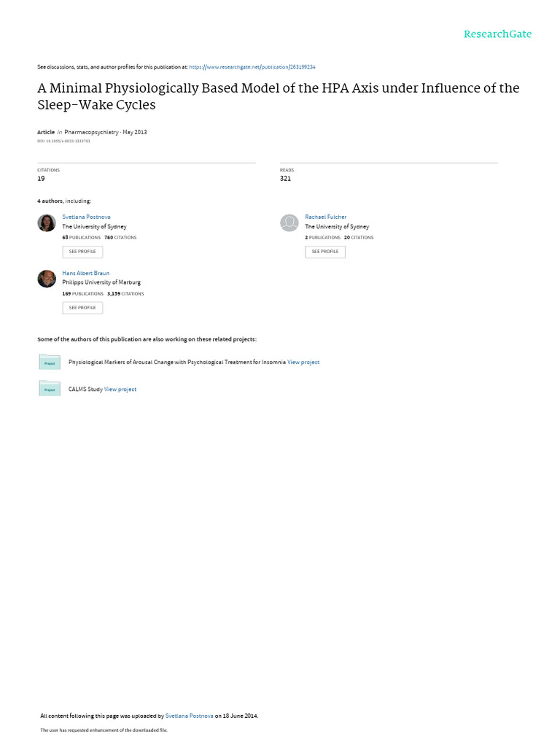Open the researchgate.net publication URL

pos(252,67)
